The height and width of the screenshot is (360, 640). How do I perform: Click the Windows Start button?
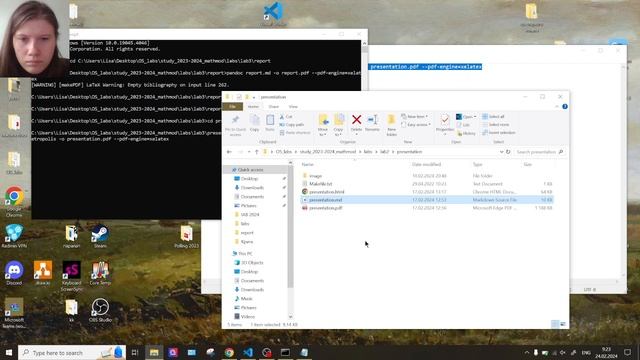[x=9, y=352]
